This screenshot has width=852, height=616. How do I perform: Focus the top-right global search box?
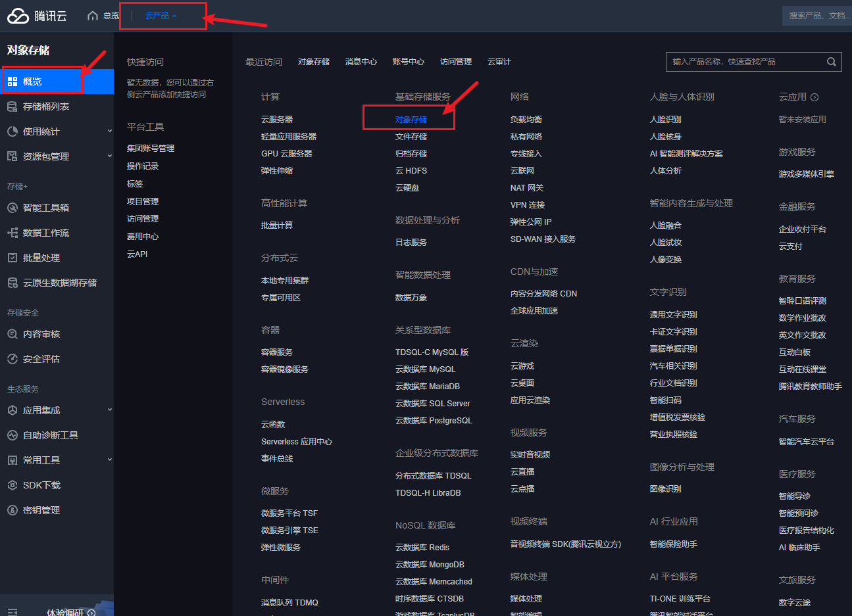tap(816, 16)
